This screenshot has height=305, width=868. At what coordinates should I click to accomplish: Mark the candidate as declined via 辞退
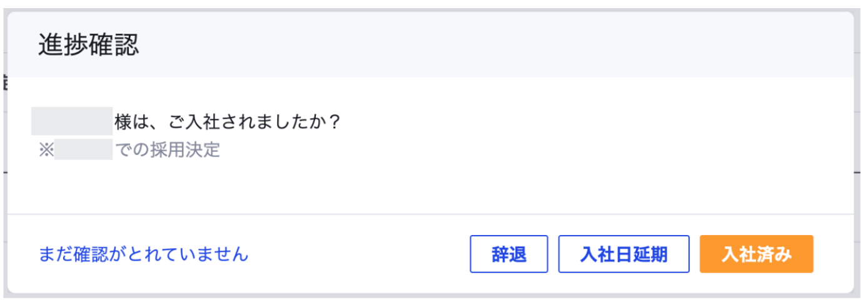click(508, 254)
